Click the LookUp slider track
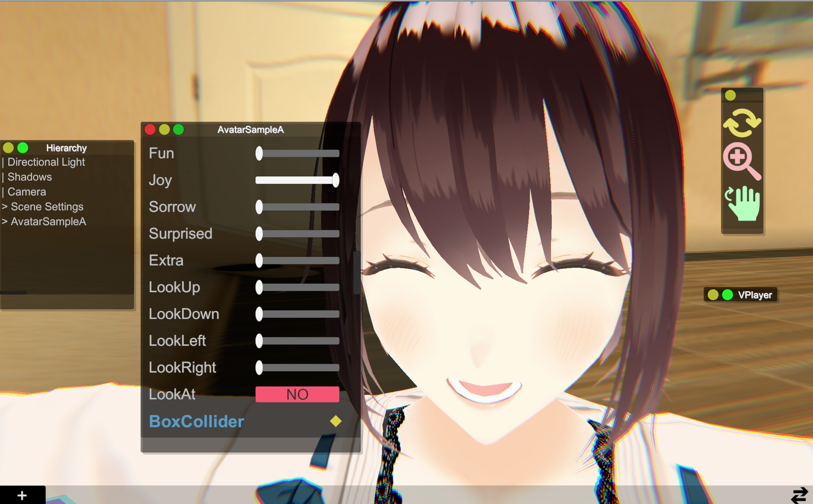813x504 pixels. (x=297, y=287)
